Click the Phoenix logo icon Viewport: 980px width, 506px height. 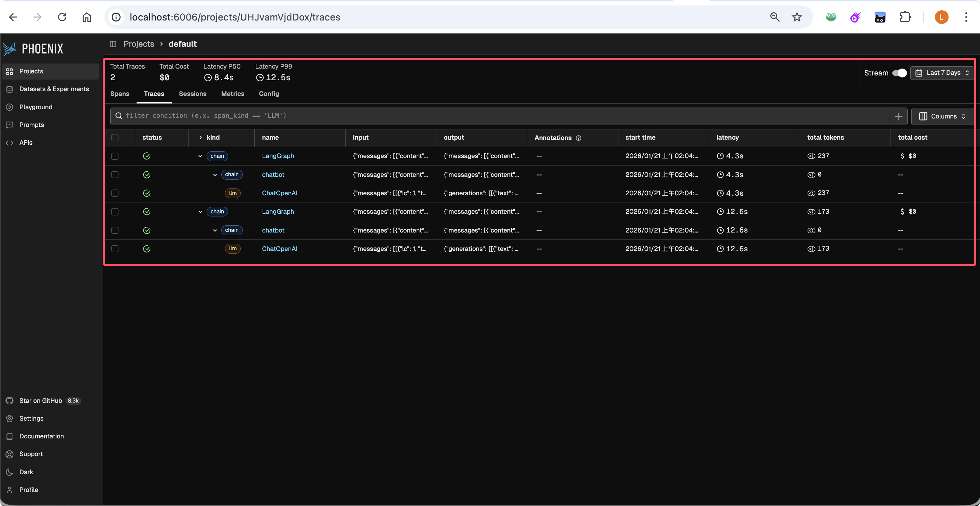(x=10, y=48)
